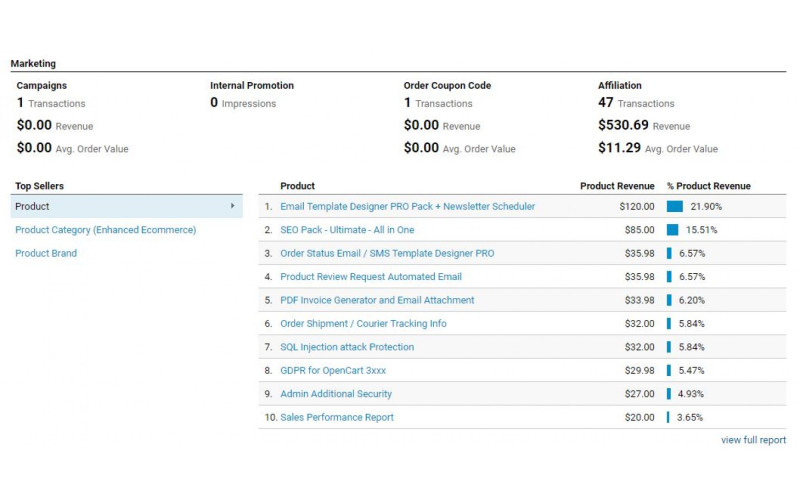Click the Affiliation heading
The image size is (800, 500).
pyautogui.click(x=620, y=86)
